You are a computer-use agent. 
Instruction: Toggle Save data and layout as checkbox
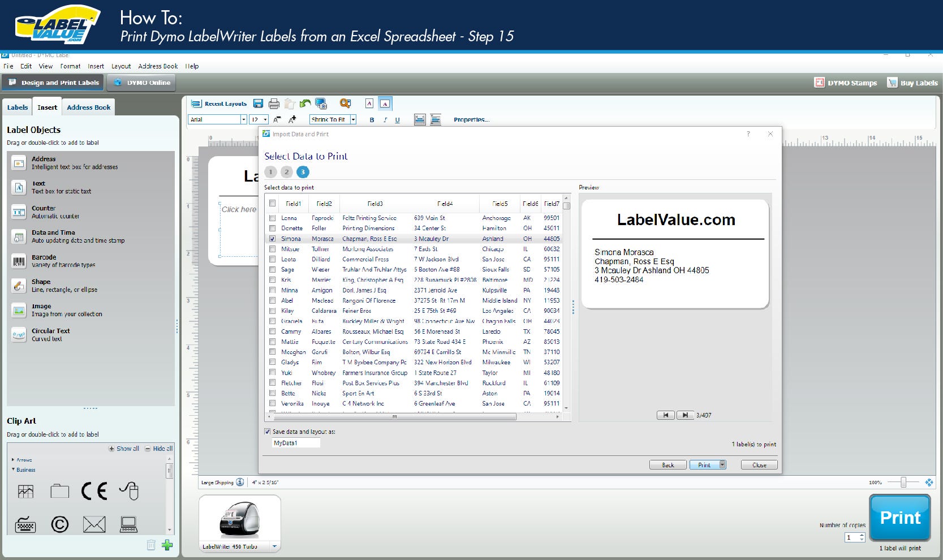point(268,432)
